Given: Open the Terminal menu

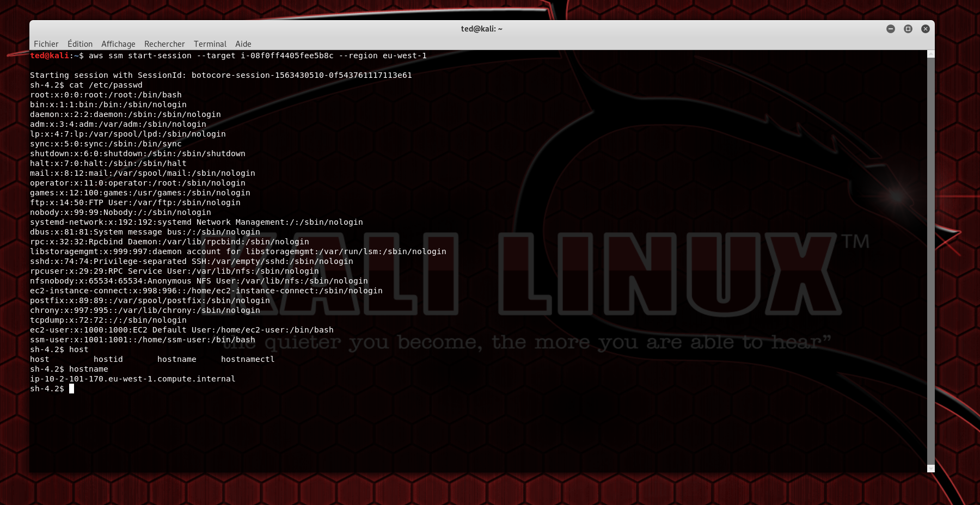Looking at the screenshot, I should (x=210, y=44).
